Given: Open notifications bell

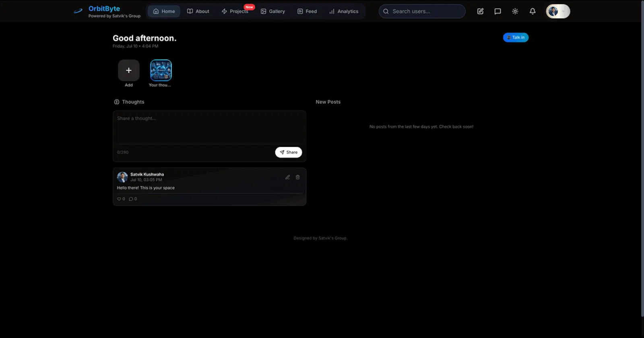Looking at the screenshot, I should 533,11.
